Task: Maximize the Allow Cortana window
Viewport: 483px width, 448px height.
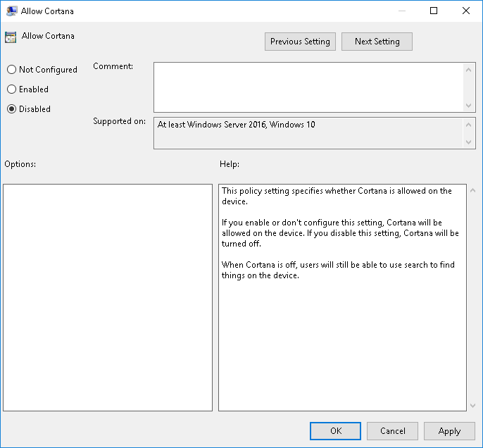Action: click(434, 11)
